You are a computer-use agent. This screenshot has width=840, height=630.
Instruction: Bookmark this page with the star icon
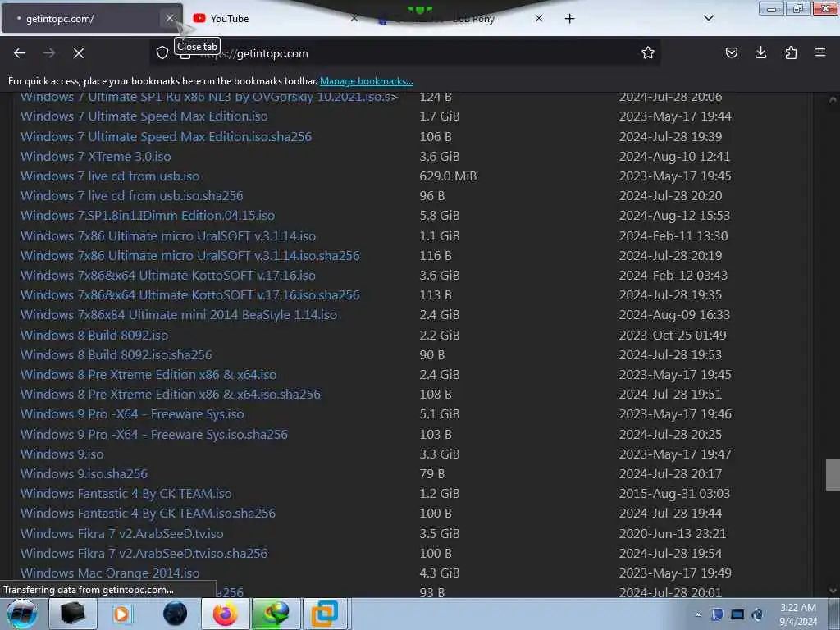point(648,52)
